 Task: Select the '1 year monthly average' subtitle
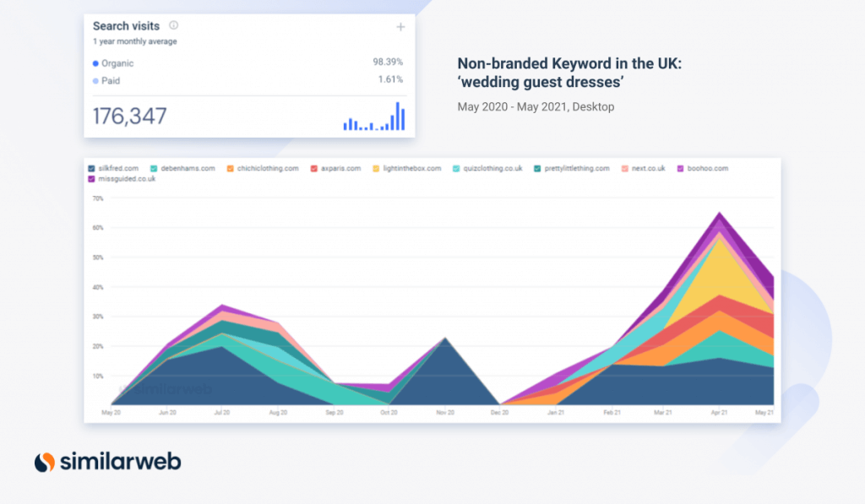(x=134, y=41)
